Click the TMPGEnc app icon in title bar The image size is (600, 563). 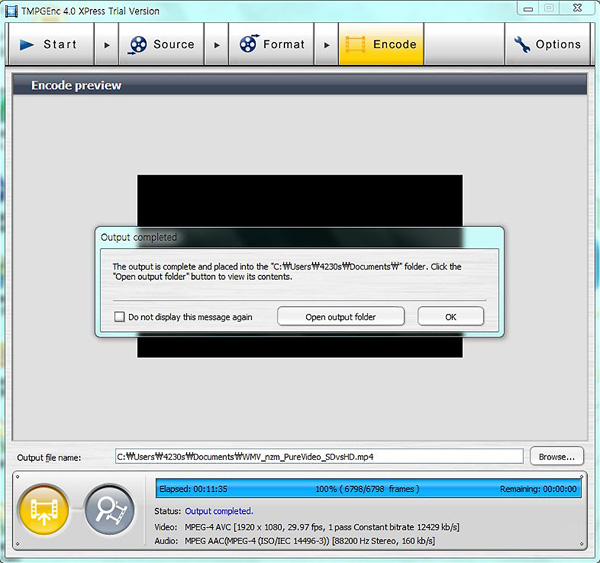pos(11,11)
